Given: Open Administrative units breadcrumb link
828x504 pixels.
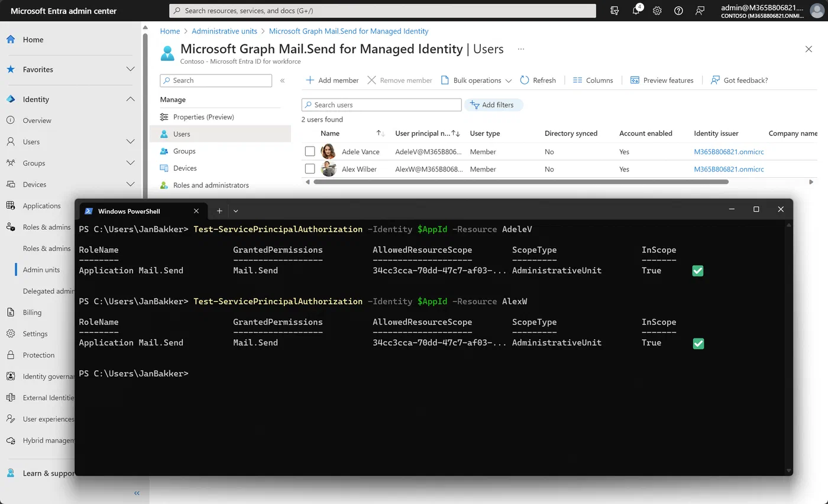Looking at the screenshot, I should click(224, 31).
